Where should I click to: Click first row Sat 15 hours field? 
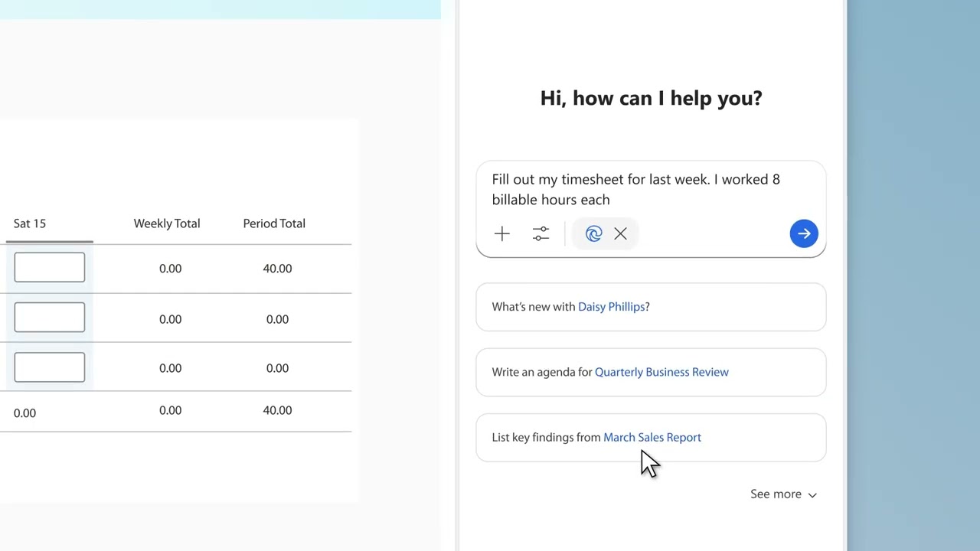pyautogui.click(x=49, y=267)
